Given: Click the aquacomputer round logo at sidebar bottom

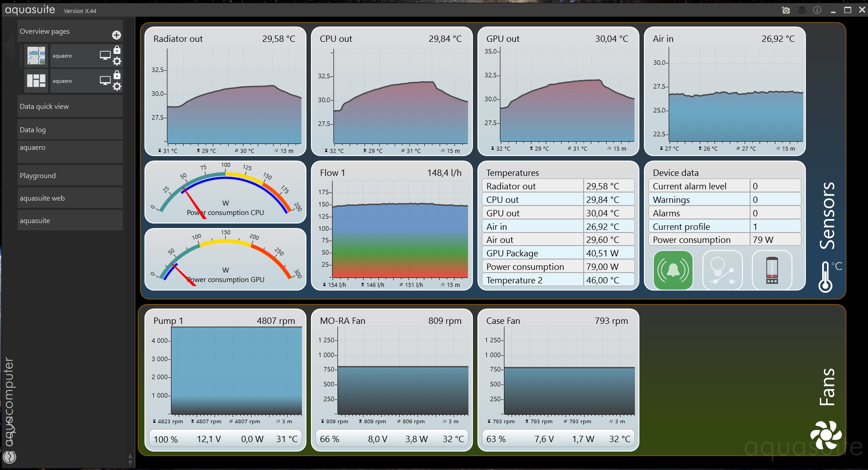Looking at the screenshot, I should pos(9,457).
